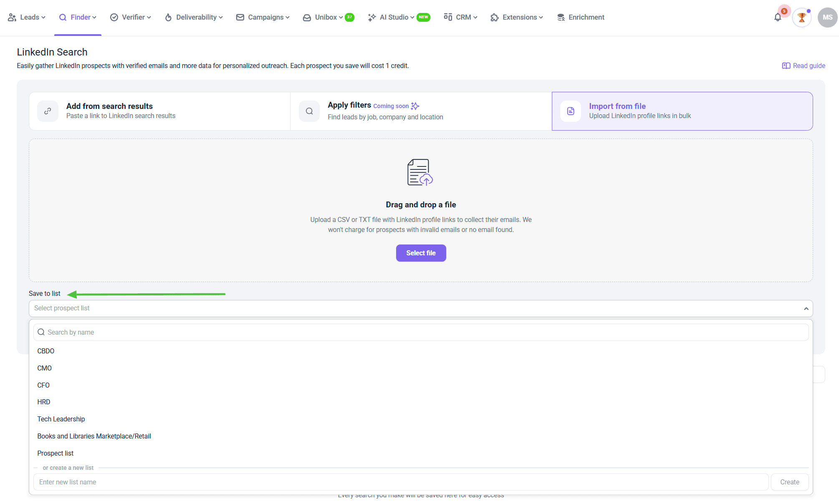Select the CFO prospect list option
The height and width of the screenshot is (504, 839).
43,385
